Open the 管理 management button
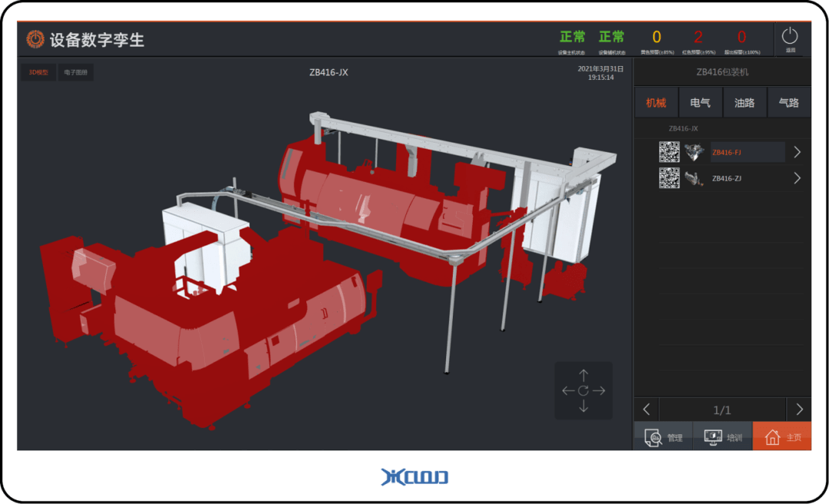 [663, 437]
